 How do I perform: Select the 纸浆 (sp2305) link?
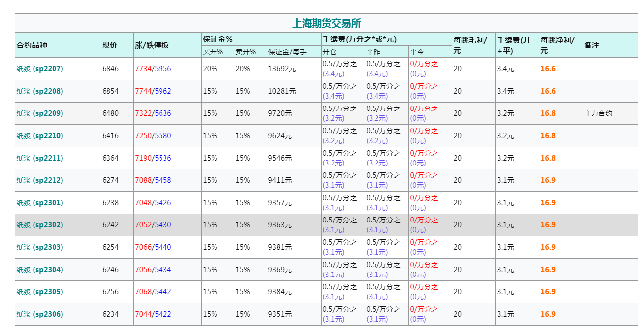40,292
